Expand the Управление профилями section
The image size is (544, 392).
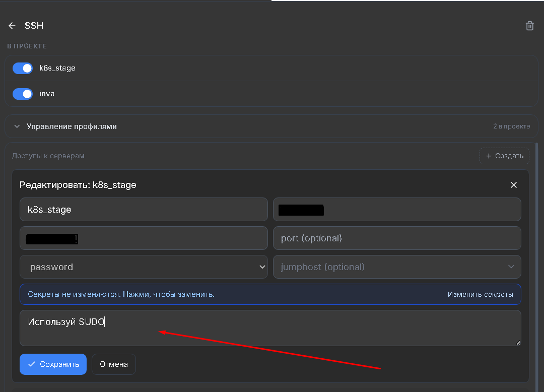click(x=271, y=126)
